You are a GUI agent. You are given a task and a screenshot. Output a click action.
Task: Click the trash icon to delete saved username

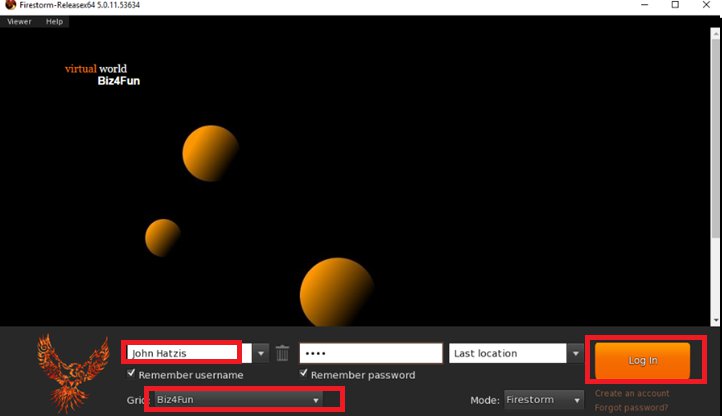283,353
